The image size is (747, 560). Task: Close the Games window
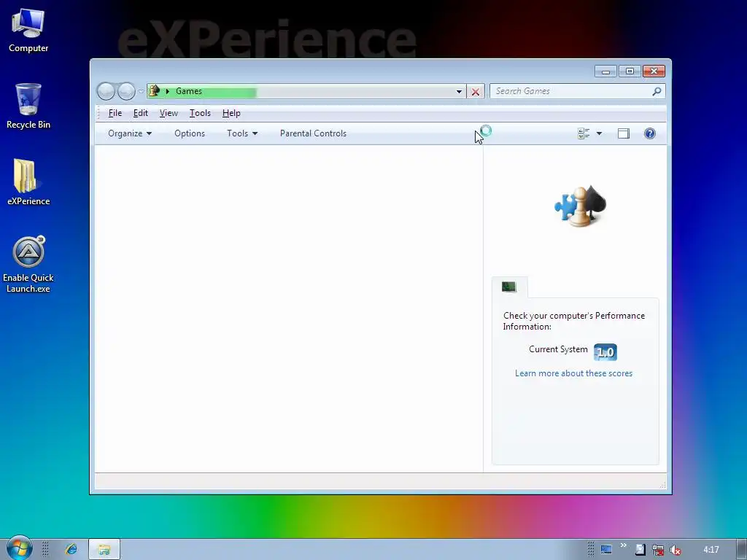click(x=654, y=71)
